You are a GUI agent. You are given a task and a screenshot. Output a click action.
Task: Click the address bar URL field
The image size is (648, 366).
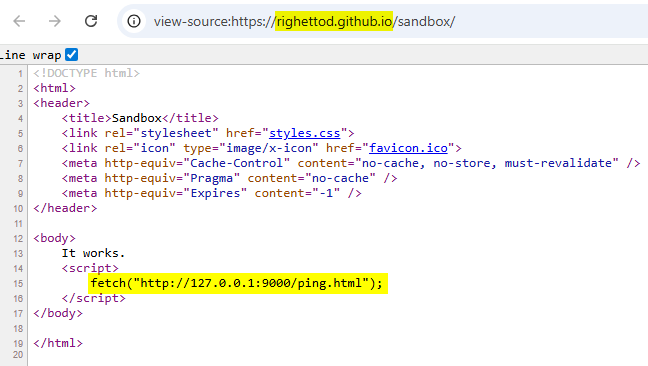point(383,21)
